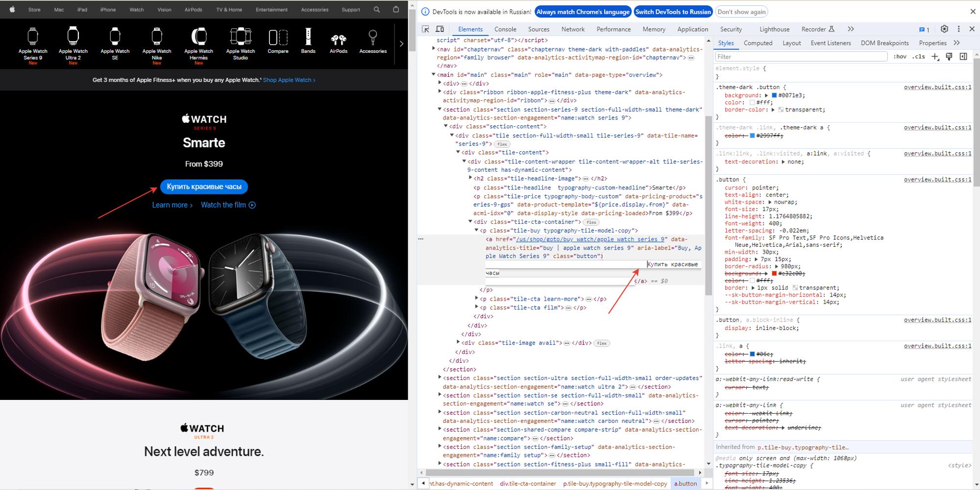
Task: Open the Apple shopping bag icon
Action: (396, 9)
